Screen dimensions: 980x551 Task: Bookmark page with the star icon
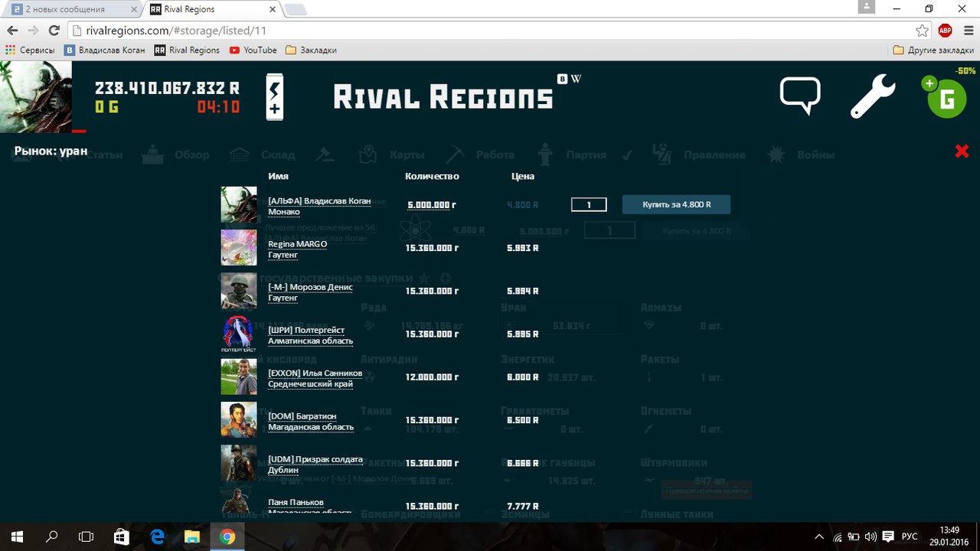pos(922,31)
